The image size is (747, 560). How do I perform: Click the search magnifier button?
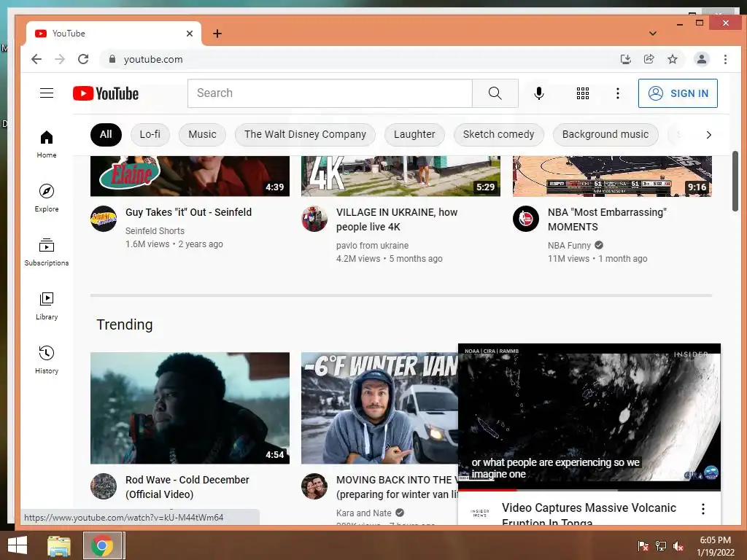[x=495, y=93]
